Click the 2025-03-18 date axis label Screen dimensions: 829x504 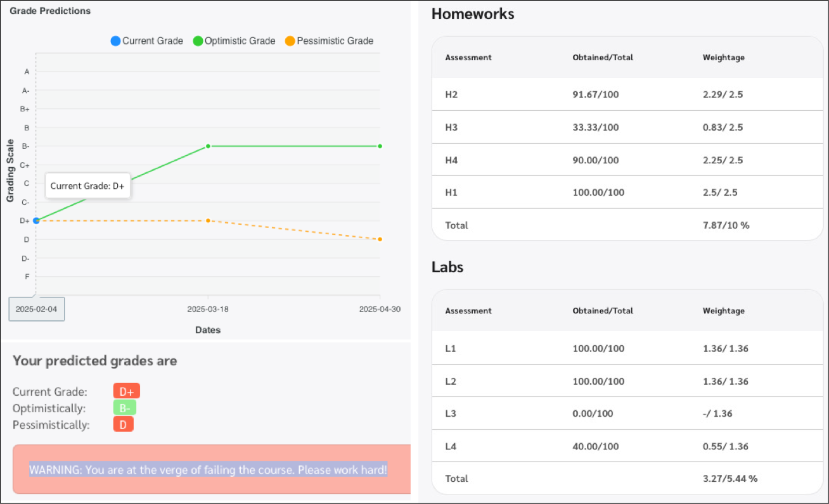point(208,310)
